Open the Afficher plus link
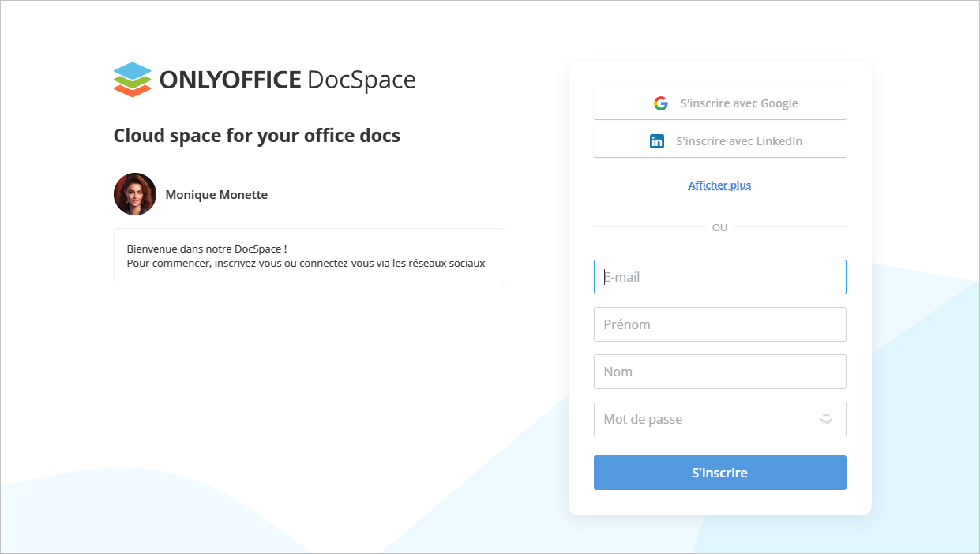This screenshot has height=554, width=980. pos(719,185)
